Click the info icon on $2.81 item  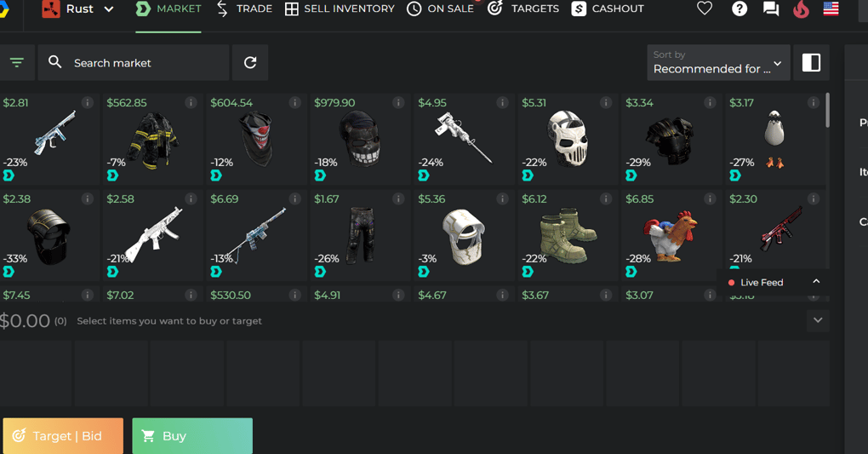(88, 102)
